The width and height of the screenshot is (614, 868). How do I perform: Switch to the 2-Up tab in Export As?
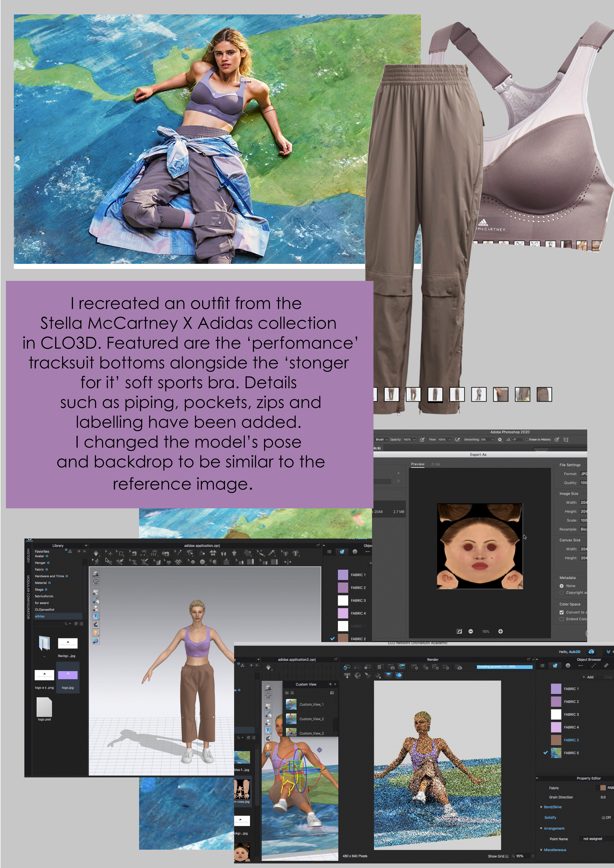pos(435,464)
